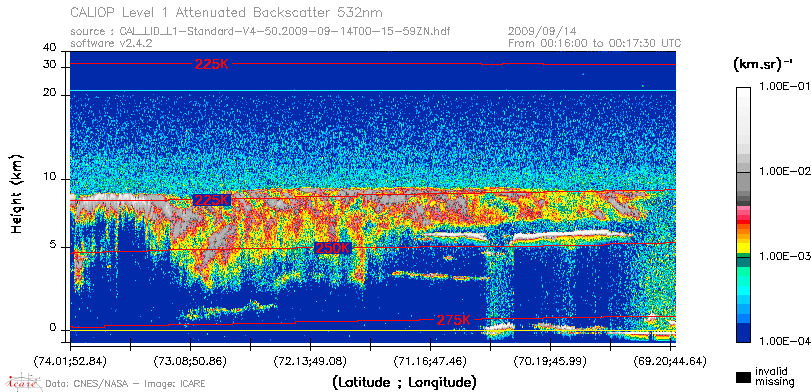Click the black 'invalid missing' legend swatch

[743, 377]
